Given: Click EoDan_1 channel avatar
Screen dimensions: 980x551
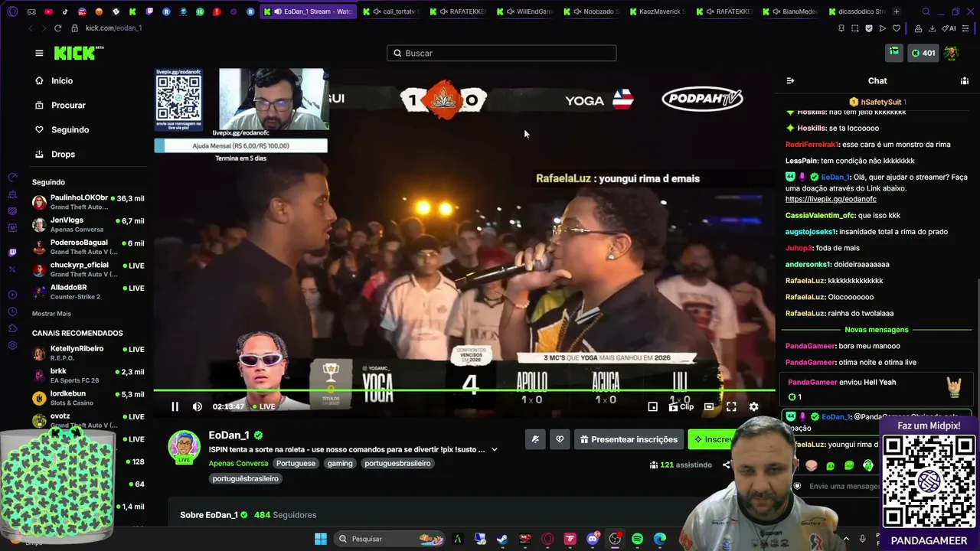Looking at the screenshot, I should 184,447.
